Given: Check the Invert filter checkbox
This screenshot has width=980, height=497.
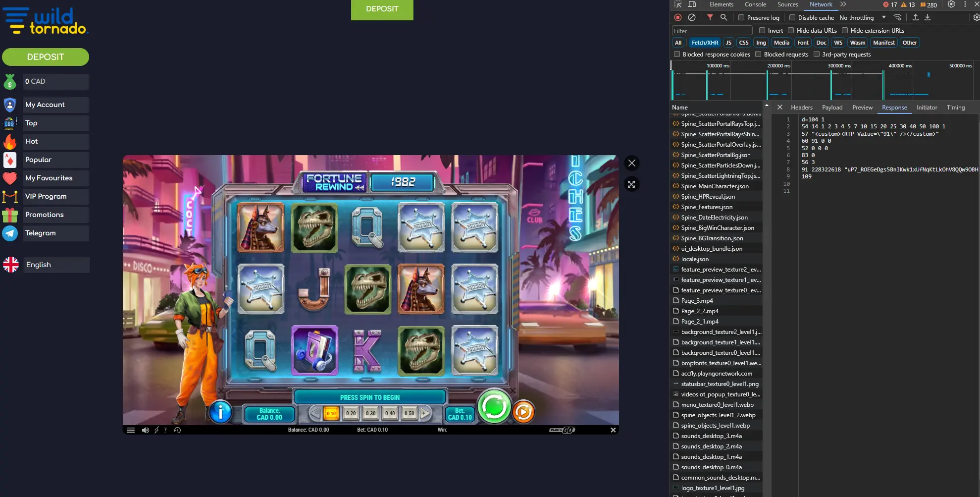Looking at the screenshot, I should [762, 30].
